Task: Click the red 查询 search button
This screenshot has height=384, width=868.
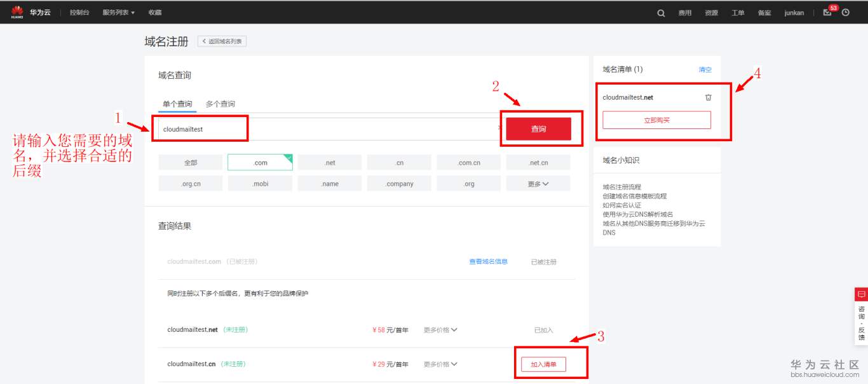Action: pyautogui.click(x=539, y=128)
